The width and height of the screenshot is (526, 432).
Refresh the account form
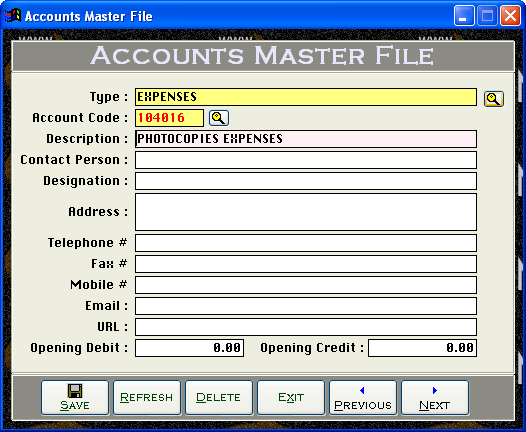tap(147, 397)
